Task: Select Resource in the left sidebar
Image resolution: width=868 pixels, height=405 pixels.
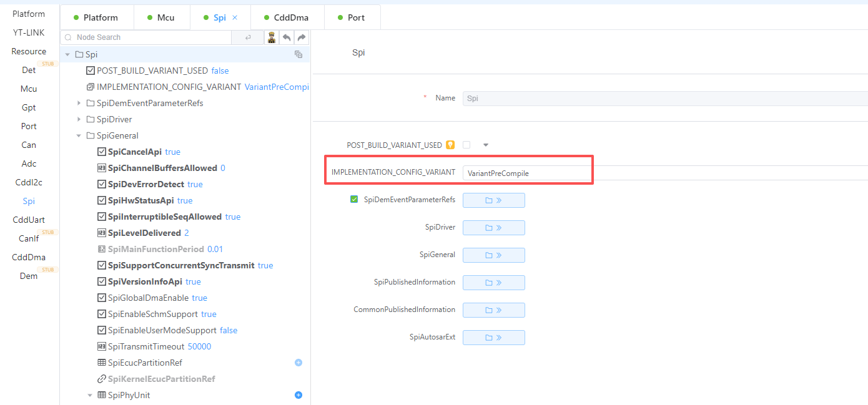Action: click(x=29, y=51)
